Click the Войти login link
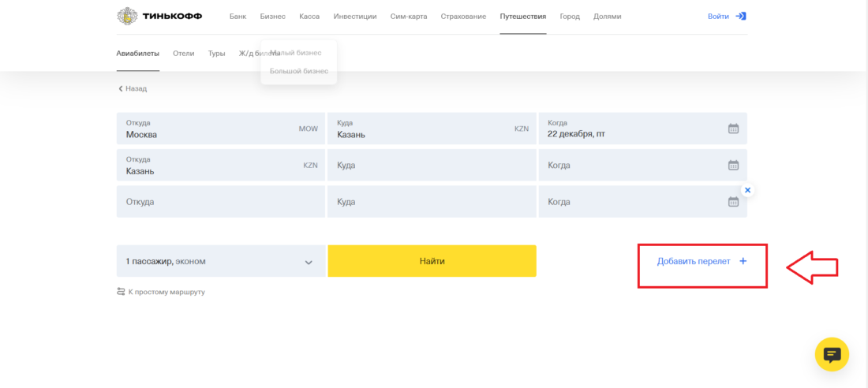The image size is (868, 388). [x=718, y=16]
